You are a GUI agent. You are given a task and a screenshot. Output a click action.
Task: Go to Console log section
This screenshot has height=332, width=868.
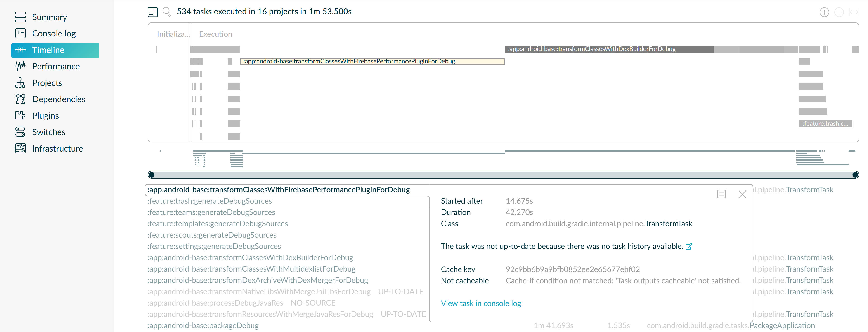(x=54, y=33)
